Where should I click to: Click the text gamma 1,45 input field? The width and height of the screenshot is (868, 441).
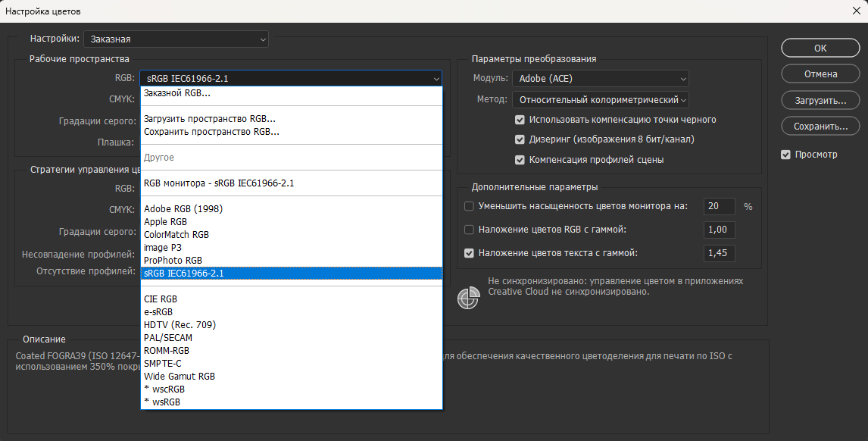(719, 253)
